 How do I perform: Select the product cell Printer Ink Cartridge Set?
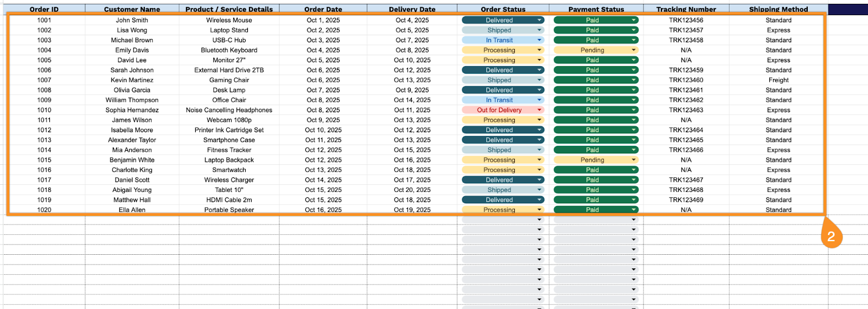click(x=229, y=130)
